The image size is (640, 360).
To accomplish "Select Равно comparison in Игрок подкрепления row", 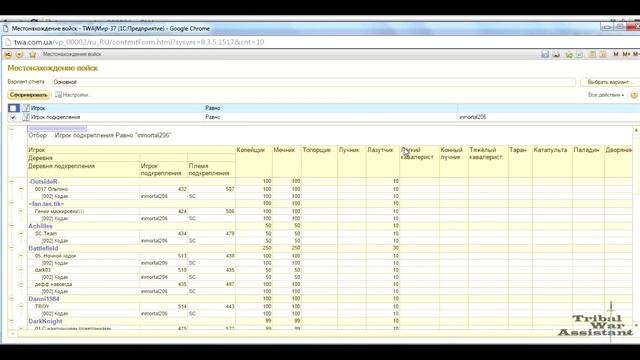I will 213,117.
